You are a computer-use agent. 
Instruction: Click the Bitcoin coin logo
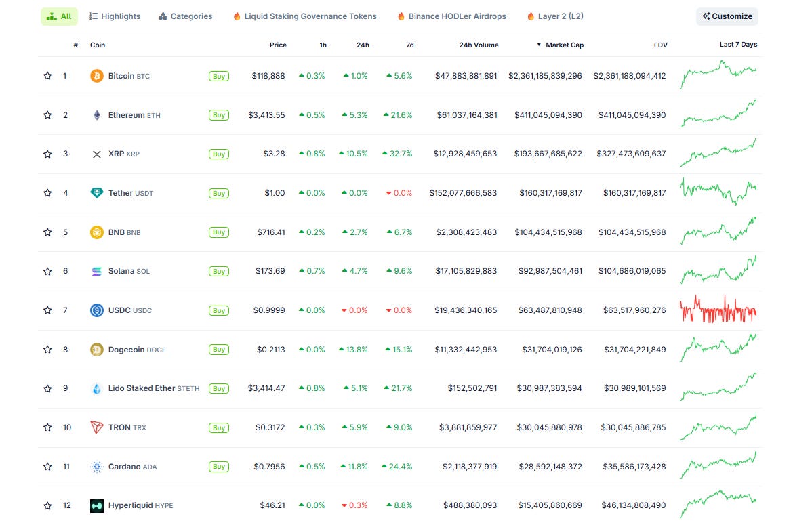(97, 76)
